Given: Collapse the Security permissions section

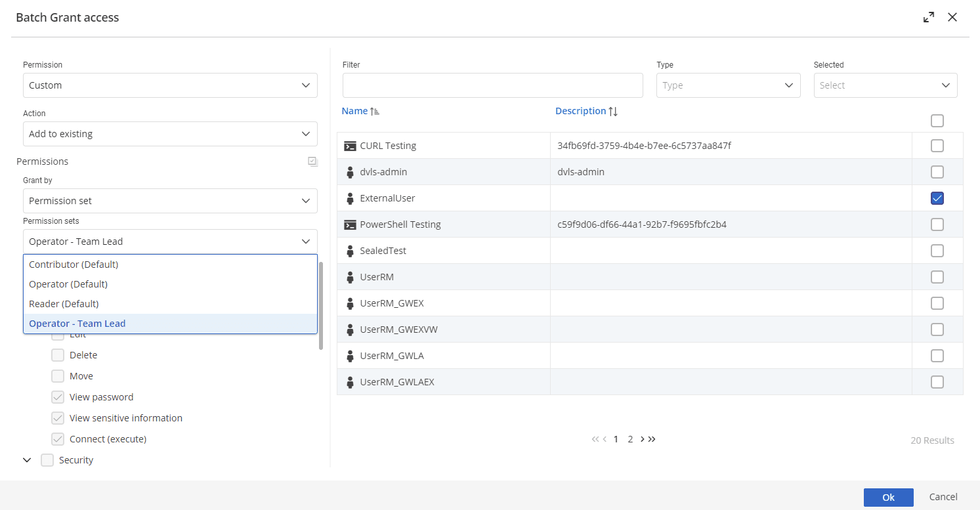Looking at the screenshot, I should point(27,459).
